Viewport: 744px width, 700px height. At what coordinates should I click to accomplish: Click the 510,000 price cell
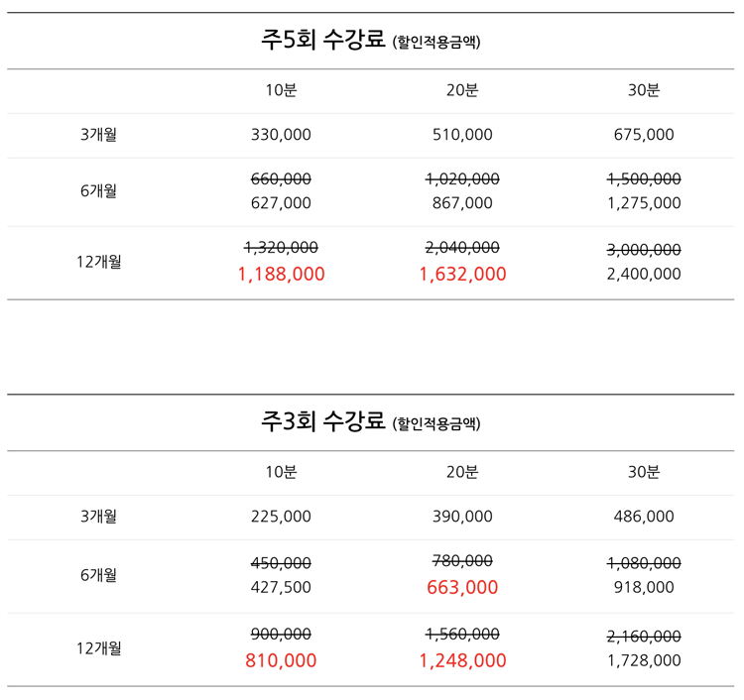point(462,135)
